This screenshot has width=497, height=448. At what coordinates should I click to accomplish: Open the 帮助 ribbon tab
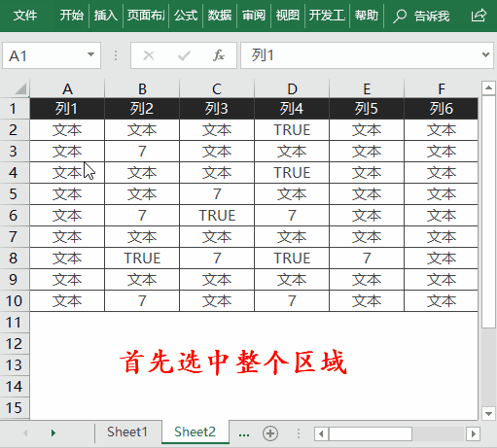pyautogui.click(x=367, y=16)
